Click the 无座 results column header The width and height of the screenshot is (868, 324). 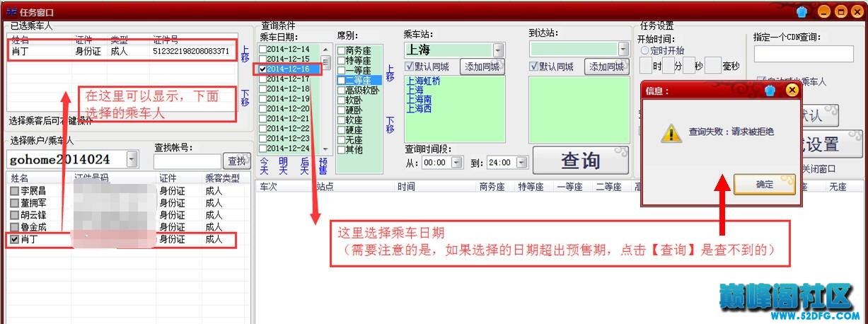click(838, 187)
